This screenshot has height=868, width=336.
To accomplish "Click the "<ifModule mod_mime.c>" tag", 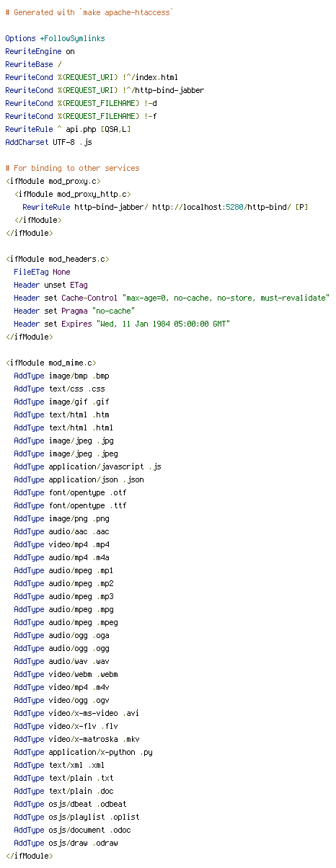I will click(50, 363).
